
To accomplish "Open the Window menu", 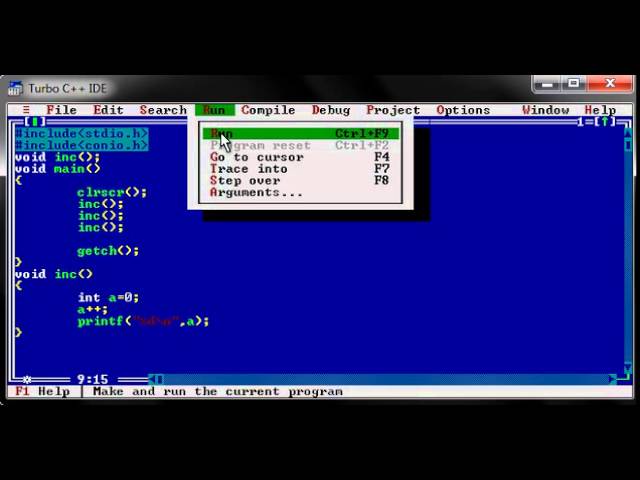I will coord(546,110).
